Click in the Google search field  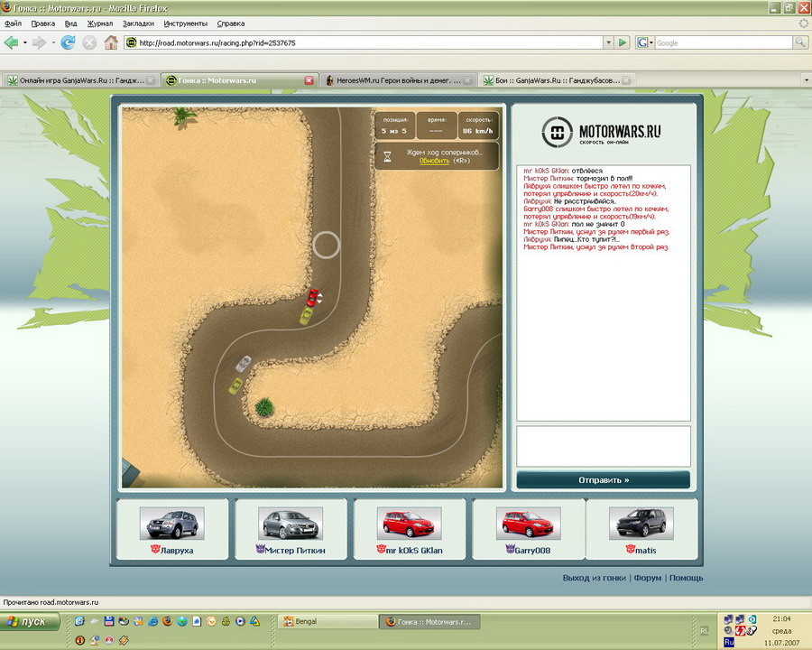724,42
